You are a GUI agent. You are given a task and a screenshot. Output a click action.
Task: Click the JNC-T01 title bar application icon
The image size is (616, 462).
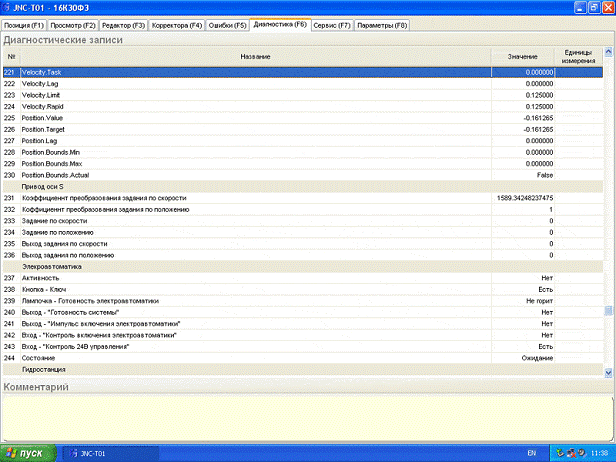click(8, 7)
